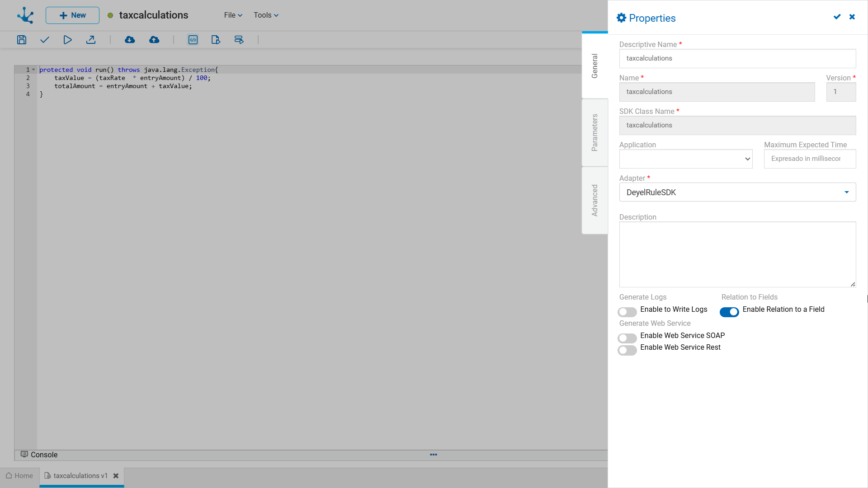
Task: Open the Application dropdown
Action: (686, 159)
